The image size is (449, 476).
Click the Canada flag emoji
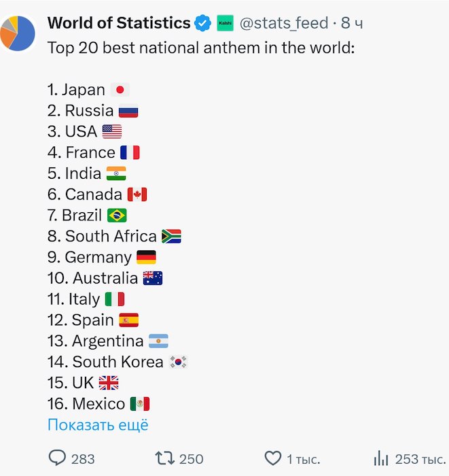coord(137,195)
